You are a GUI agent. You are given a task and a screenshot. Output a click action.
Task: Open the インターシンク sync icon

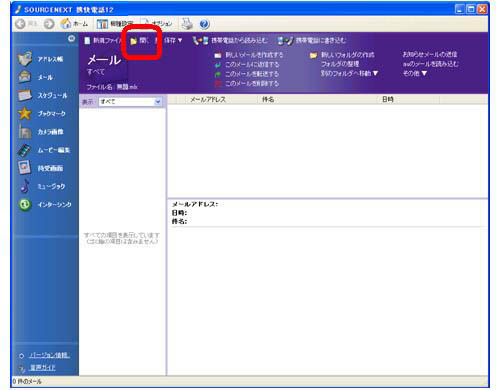click(x=25, y=204)
